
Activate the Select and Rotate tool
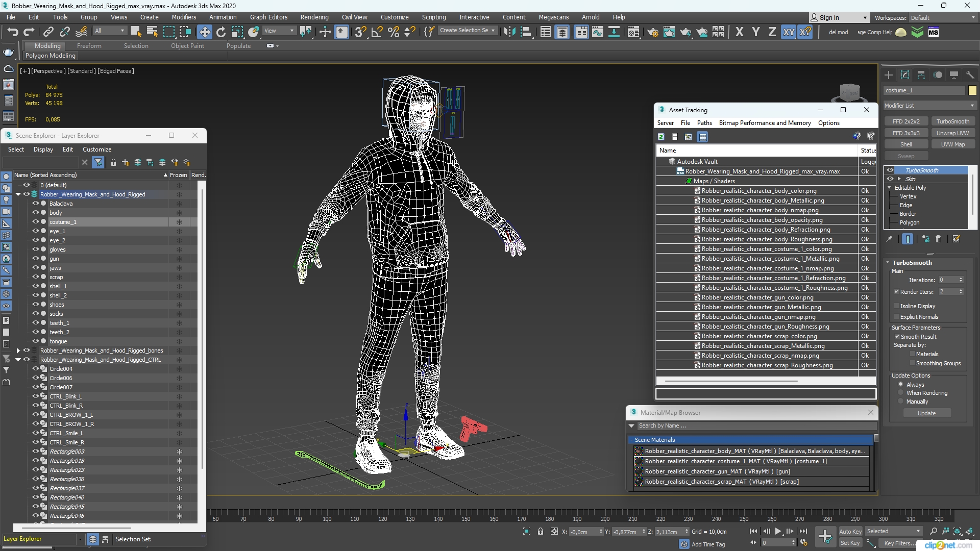pos(220,32)
